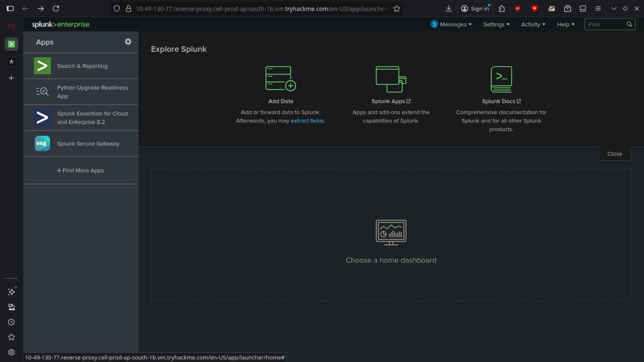Click the Apps sidebar heading text
This screenshot has height=362, width=644.
tap(45, 42)
